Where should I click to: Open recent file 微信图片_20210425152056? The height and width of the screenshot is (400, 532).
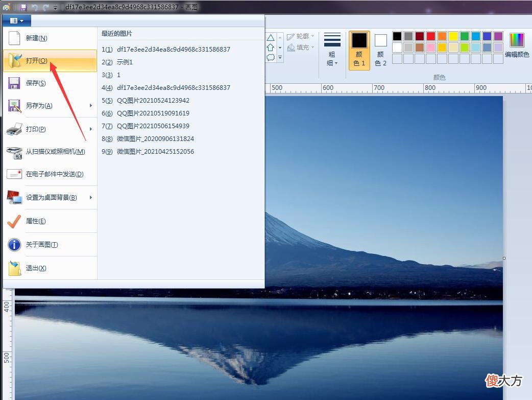click(x=148, y=151)
